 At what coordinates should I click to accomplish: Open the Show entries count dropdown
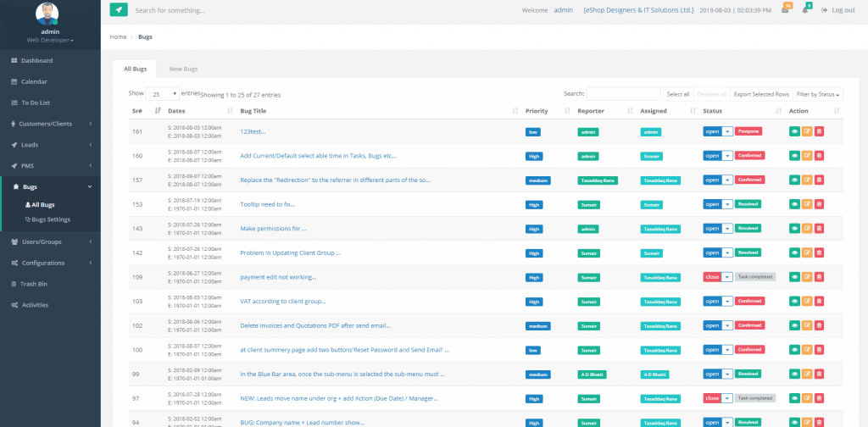click(162, 94)
